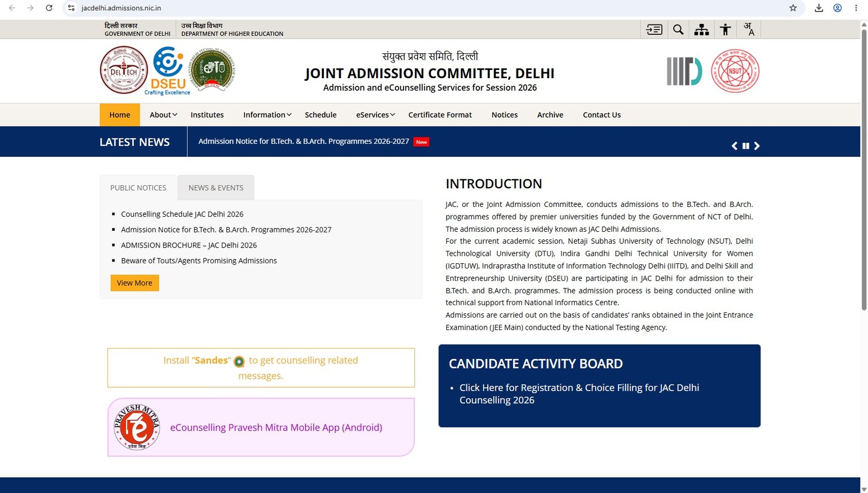Bookmark this page with the star icon

click(793, 8)
